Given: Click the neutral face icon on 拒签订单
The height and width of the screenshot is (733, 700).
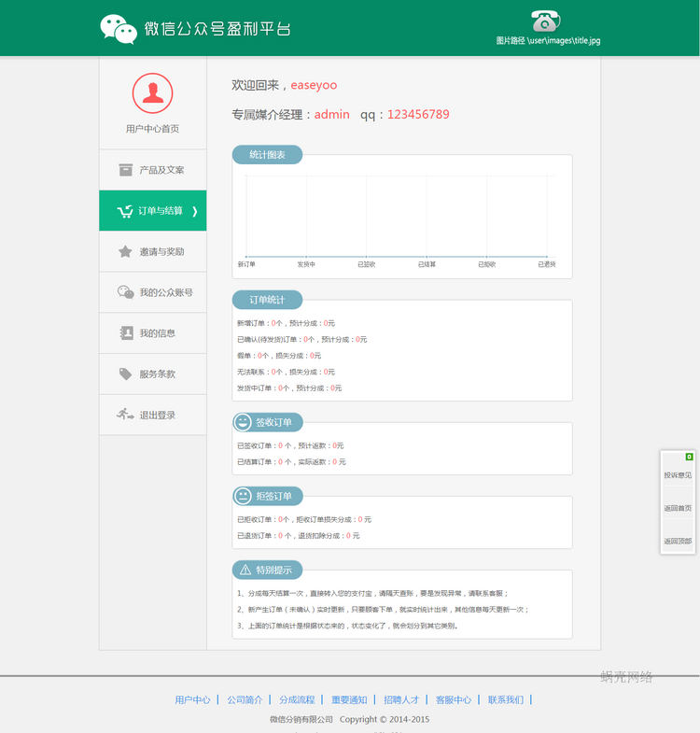Looking at the screenshot, I should (x=243, y=496).
